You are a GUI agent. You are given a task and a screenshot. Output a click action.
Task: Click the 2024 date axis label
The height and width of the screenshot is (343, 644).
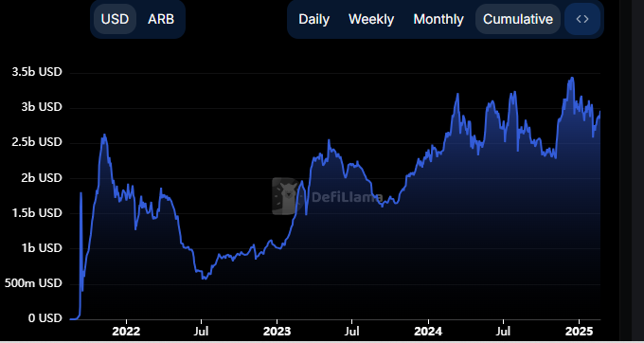point(428,332)
